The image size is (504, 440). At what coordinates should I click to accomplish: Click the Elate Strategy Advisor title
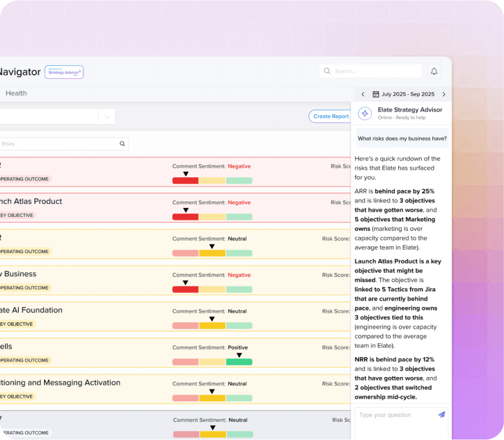click(x=410, y=110)
